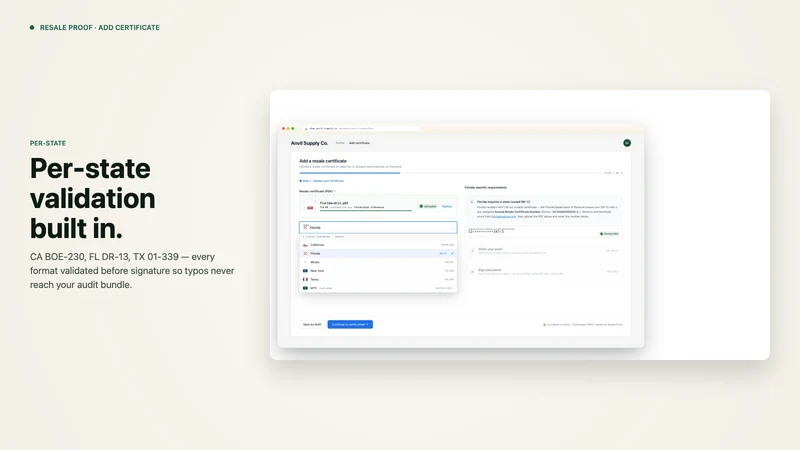Click the Sign and submit step
Screen dimensions: 800x450
coord(543,271)
